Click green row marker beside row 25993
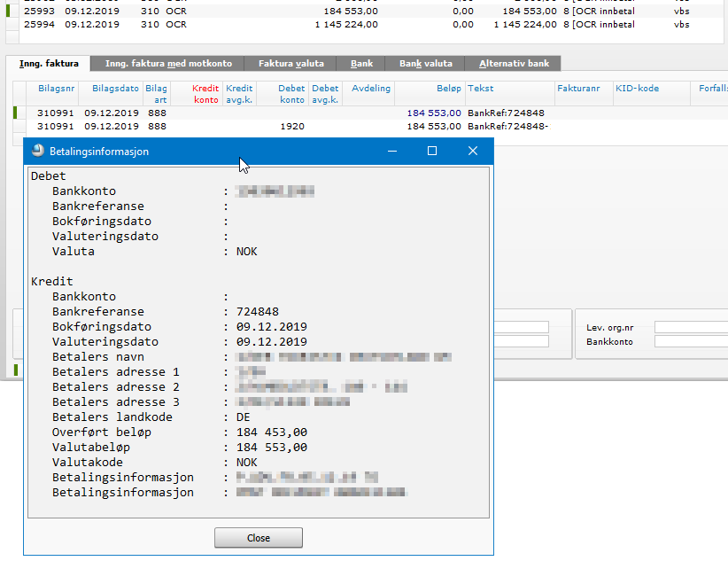 click(8, 12)
